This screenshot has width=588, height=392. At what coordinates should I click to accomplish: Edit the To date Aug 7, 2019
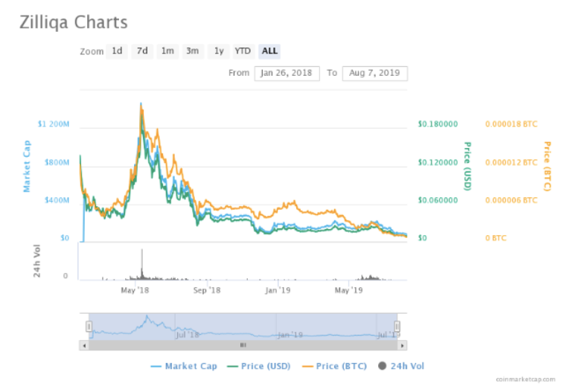374,73
